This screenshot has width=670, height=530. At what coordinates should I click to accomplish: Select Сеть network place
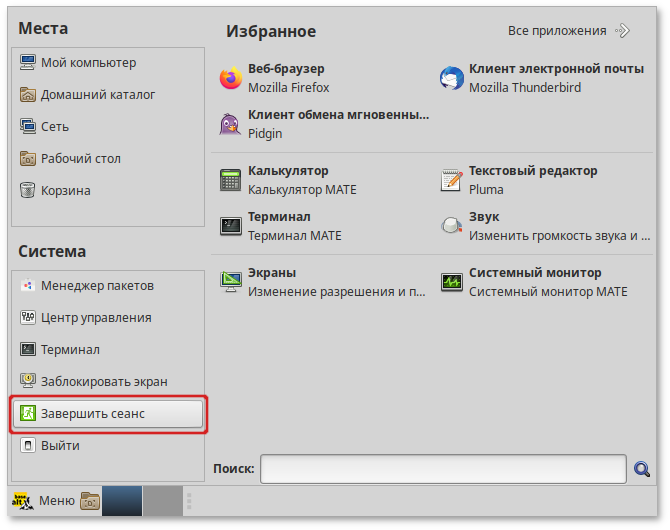tap(56, 127)
